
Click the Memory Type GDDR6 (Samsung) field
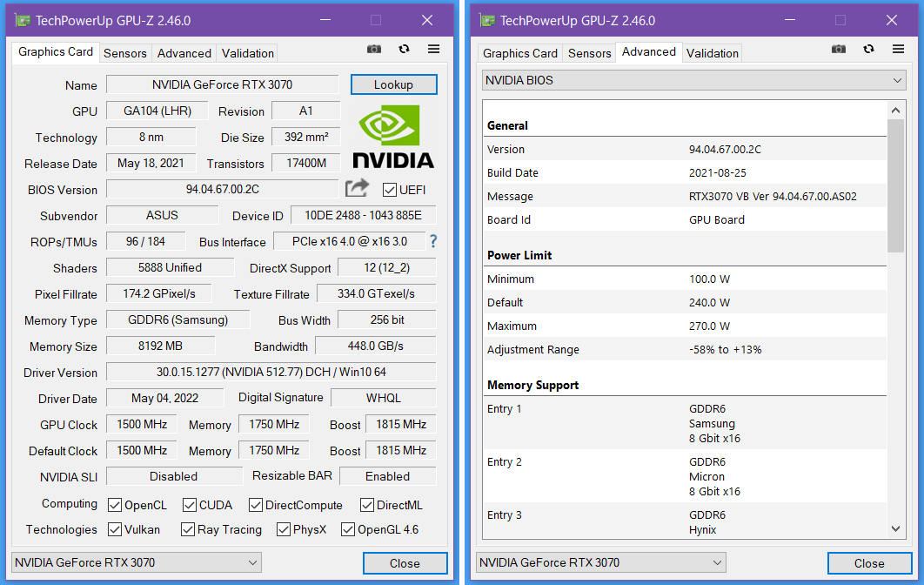tap(178, 319)
